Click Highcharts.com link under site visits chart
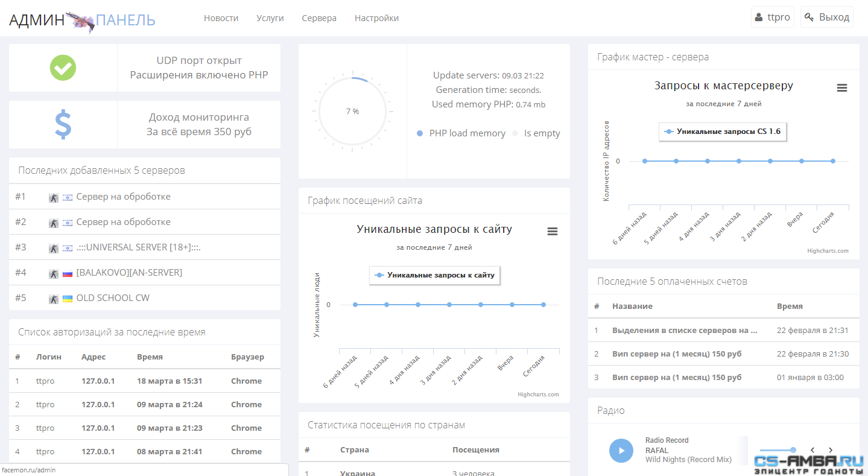The image size is (868, 476). click(538, 395)
